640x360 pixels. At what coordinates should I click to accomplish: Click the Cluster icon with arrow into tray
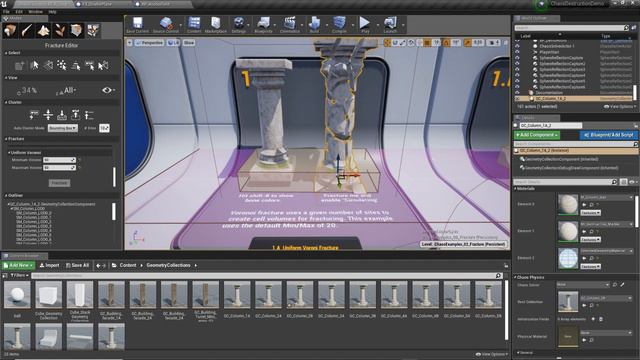[62, 115]
